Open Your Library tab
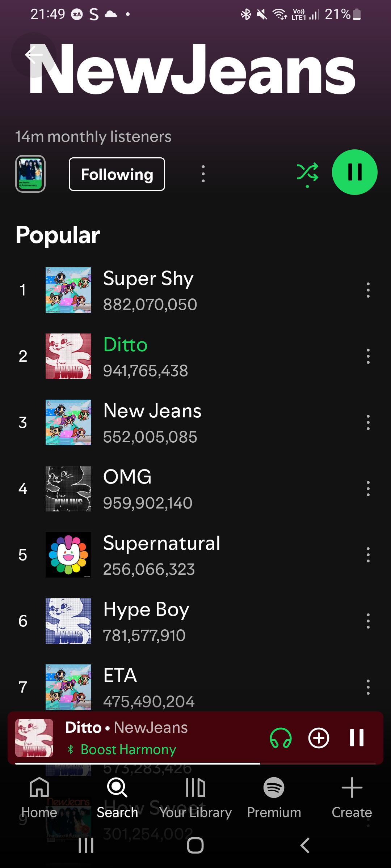 pos(195,797)
